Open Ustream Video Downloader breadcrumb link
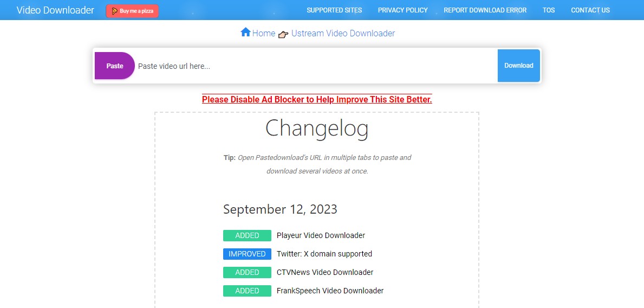The height and width of the screenshot is (308, 644). [x=343, y=34]
